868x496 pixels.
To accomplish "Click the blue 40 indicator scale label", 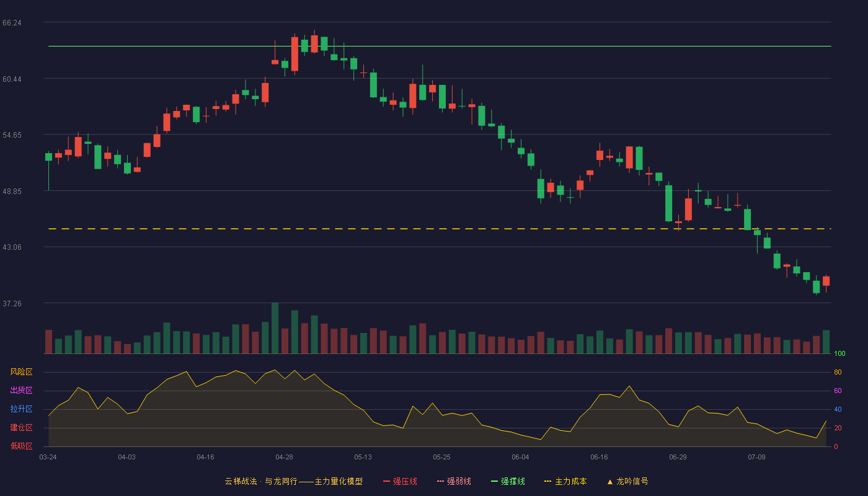I will (x=838, y=409).
